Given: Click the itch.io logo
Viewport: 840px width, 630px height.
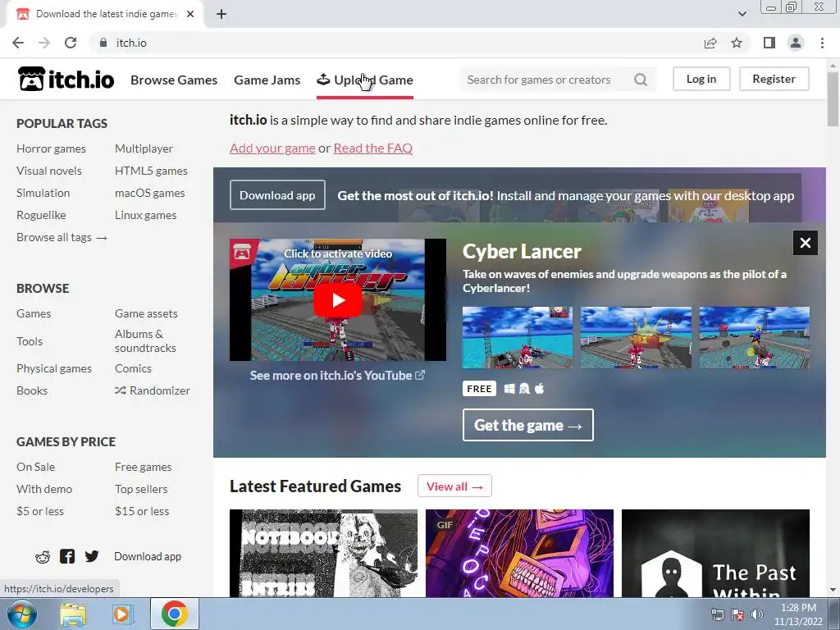Looking at the screenshot, I should [x=66, y=80].
